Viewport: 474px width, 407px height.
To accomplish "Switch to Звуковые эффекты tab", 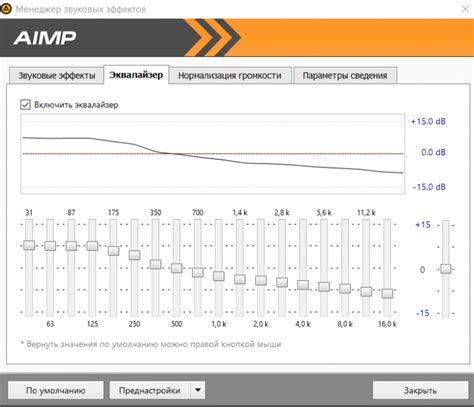I will 56,75.
